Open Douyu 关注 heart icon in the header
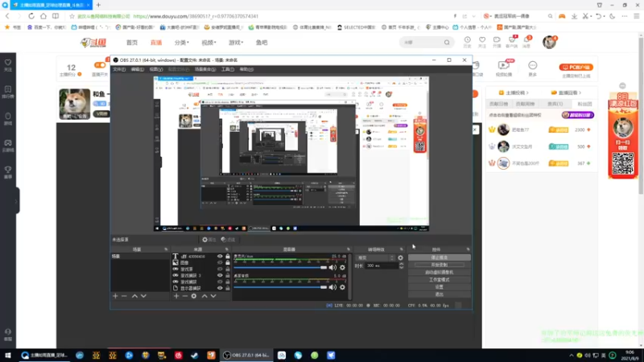Image resolution: width=644 pixels, height=362 pixels. point(482,42)
